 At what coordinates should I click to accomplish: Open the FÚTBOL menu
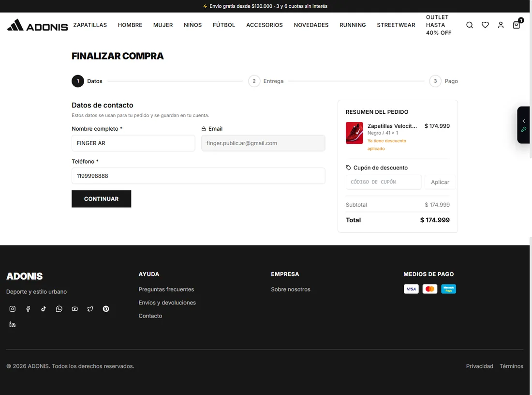tap(224, 25)
